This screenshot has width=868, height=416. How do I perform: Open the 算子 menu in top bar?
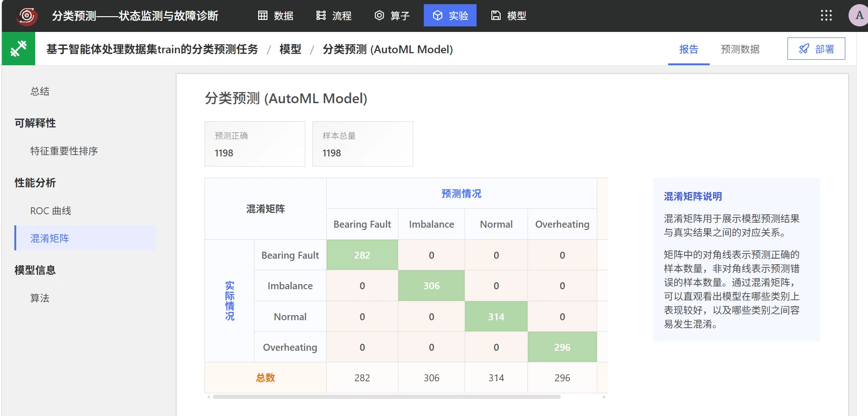(392, 16)
